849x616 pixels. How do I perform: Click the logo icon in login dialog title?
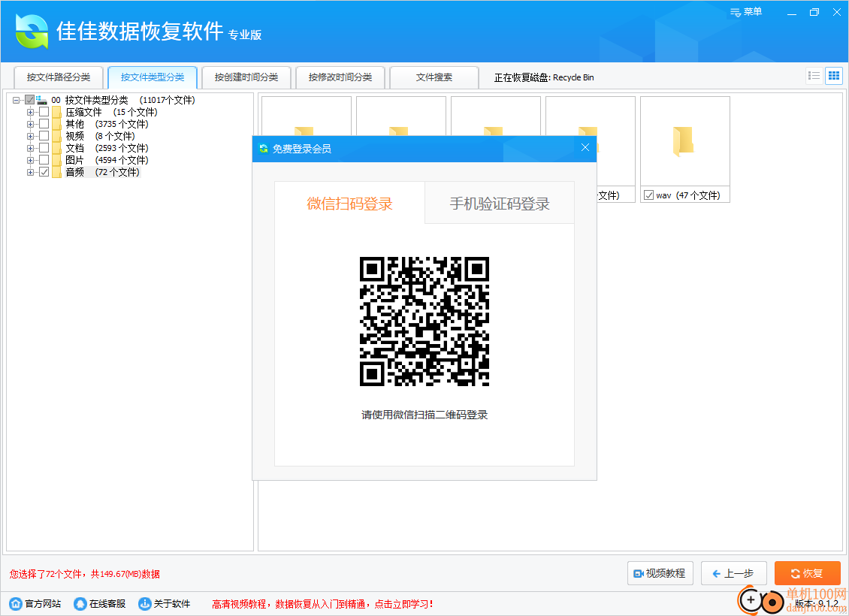point(264,148)
